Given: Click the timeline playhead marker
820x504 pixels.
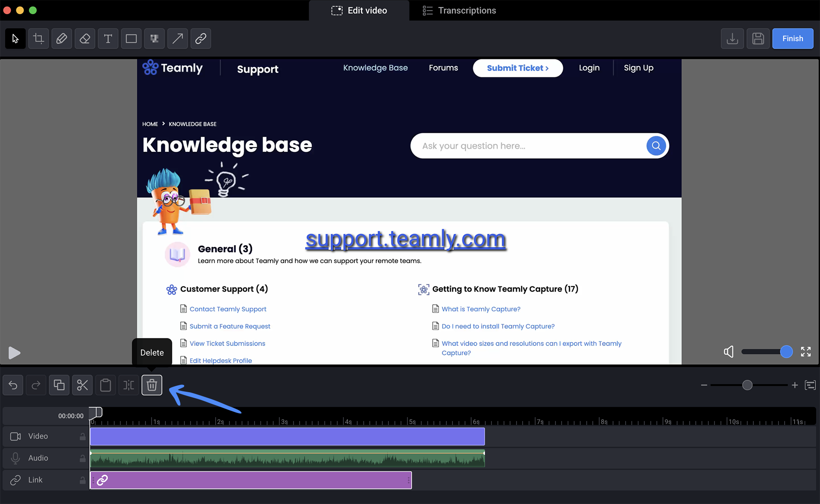Looking at the screenshot, I should click(x=96, y=412).
